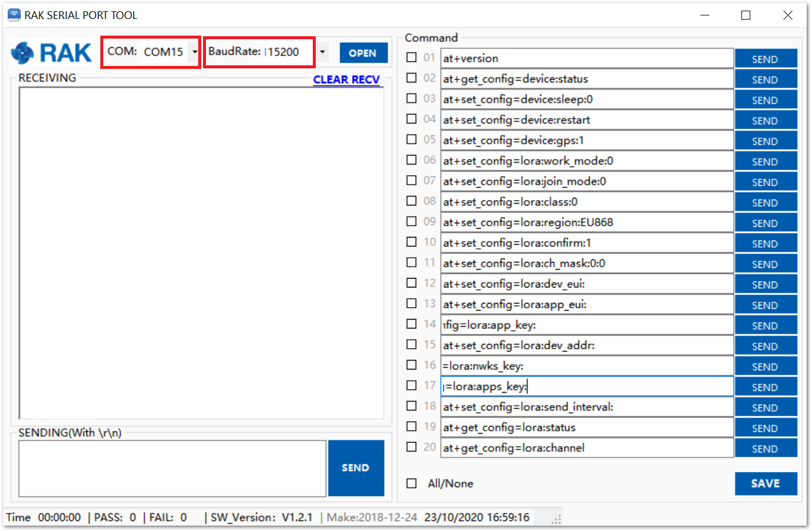Screen dimensions: 812x531
Task: Click the FAIL: 0 status counter
Action: (x=168, y=517)
